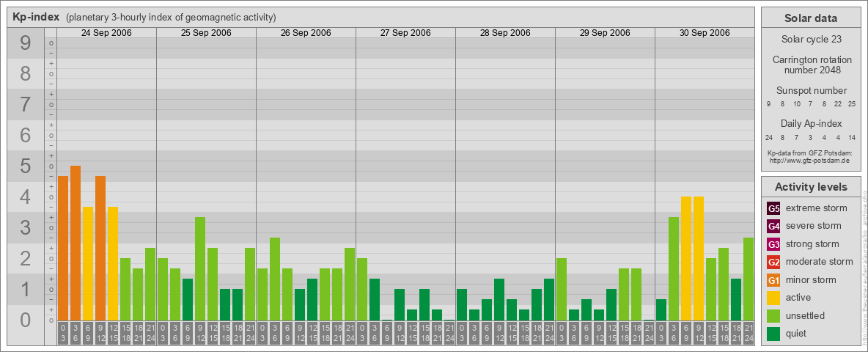Click the G2 moderate storm badge
Image resolution: width=868 pixels, height=352 pixels.
(x=773, y=262)
